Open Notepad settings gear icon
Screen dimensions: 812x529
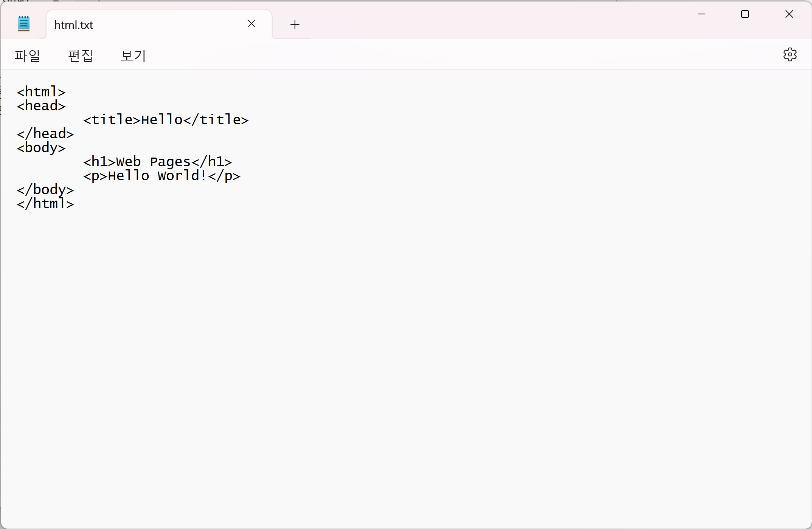pyautogui.click(x=790, y=55)
